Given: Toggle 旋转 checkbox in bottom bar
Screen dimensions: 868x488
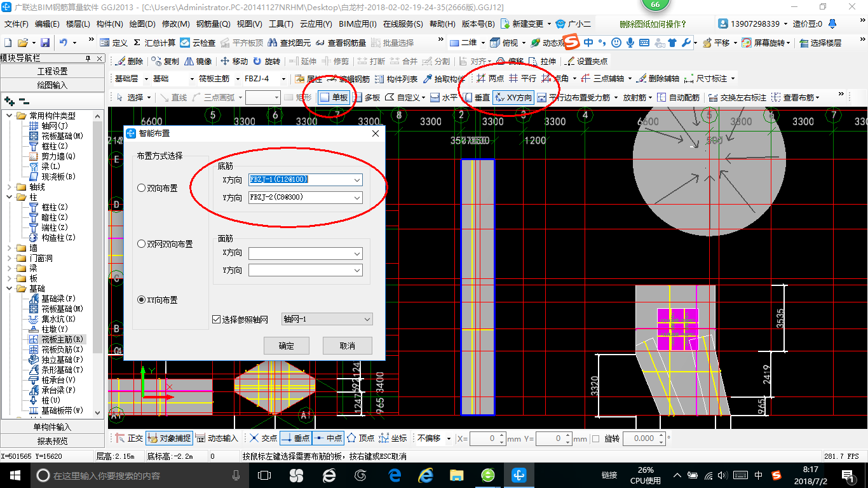Looking at the screenshot, I should (x=595, y=438).
